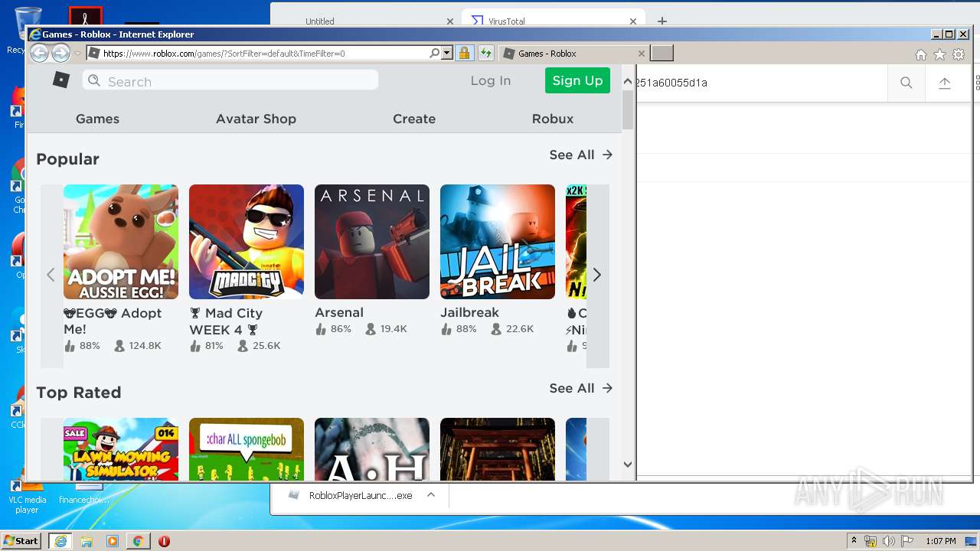Click the security lock icon
This screenshot has width=980, height=551.
[x=464, y=54]
